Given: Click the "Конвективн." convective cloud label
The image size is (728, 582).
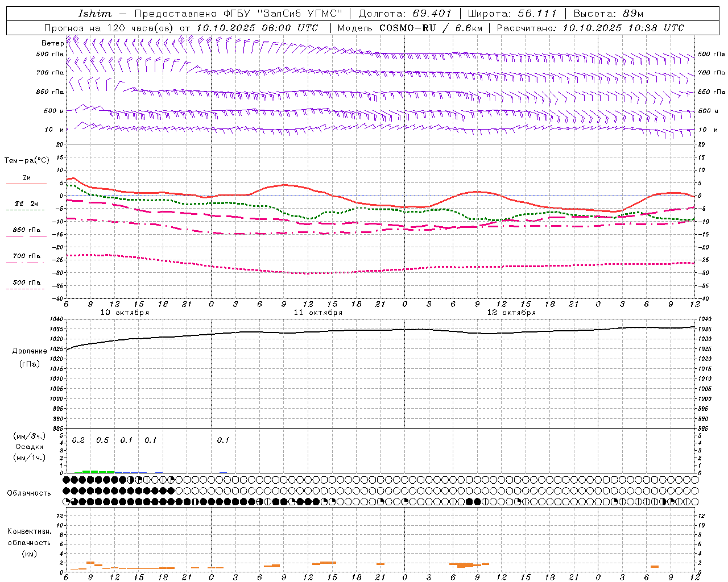Looking at the screenshot, I should [x=30, y=531].
